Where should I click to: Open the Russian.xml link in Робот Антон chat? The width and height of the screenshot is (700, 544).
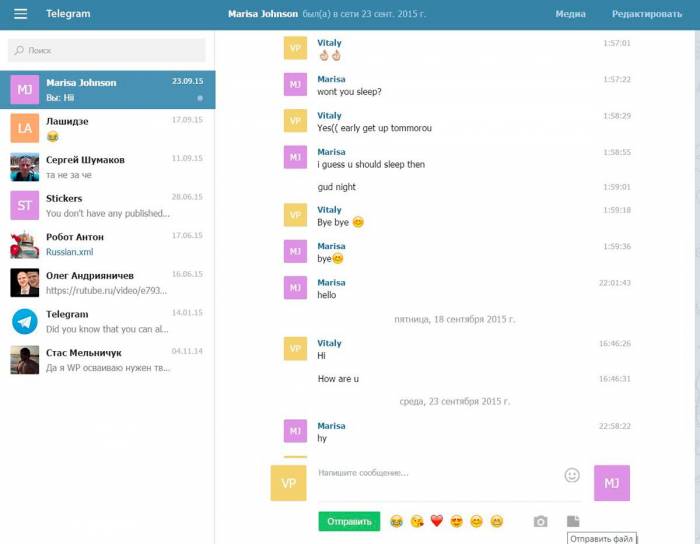pyautogui.click(x=69, y=252)
